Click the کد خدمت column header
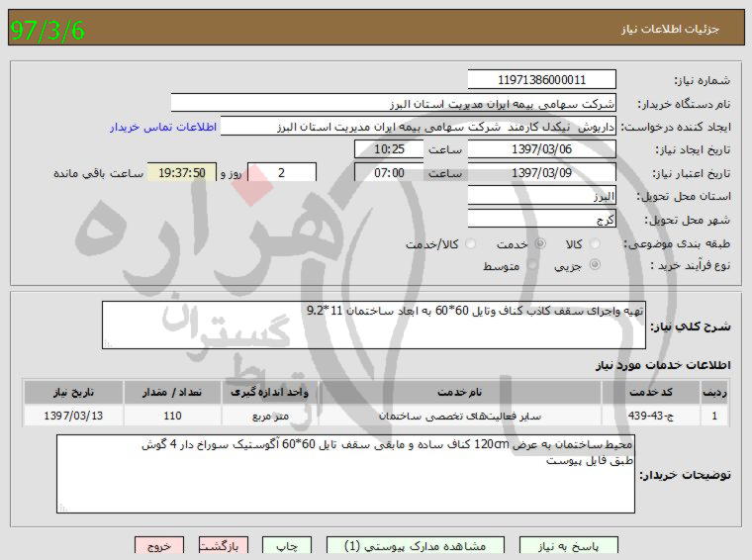This screenshot has height=560, width=752. click(x=651, y=392)
